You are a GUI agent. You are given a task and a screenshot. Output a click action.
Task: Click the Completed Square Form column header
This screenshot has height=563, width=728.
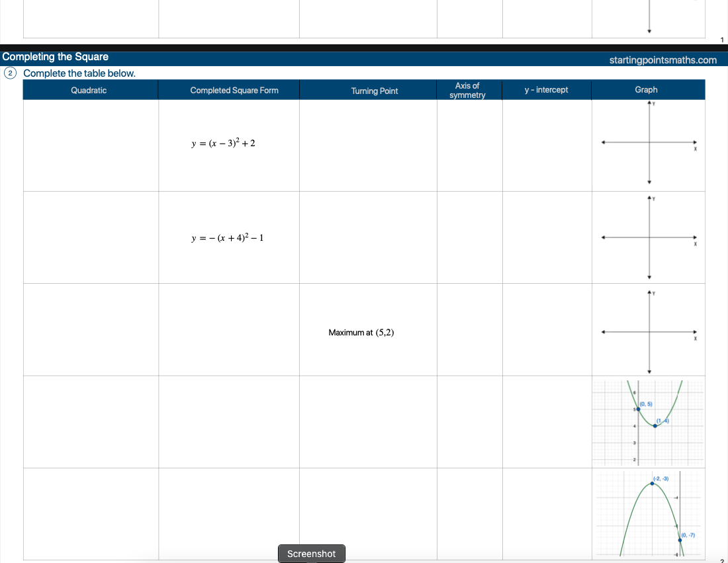click(x=234, y=91)
